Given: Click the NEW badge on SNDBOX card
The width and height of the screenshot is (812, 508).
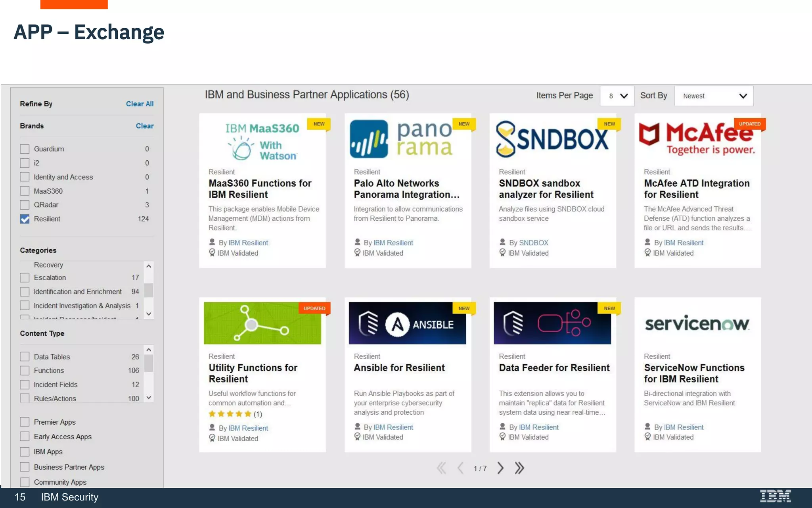Looking at the screenshot, I should (609, 124).
